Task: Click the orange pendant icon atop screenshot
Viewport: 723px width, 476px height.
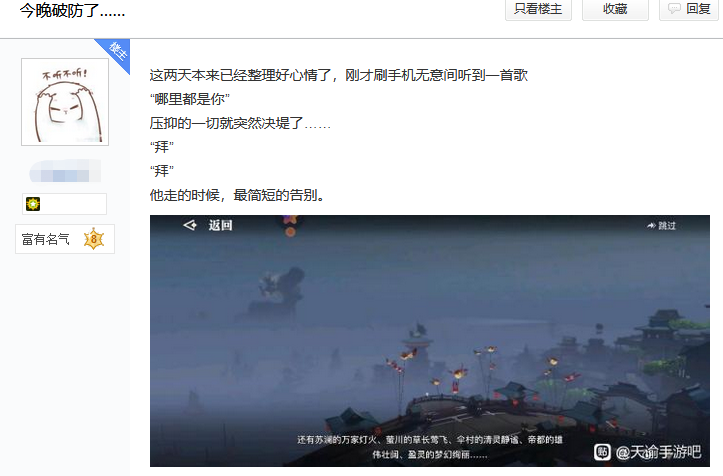Action: coord(290,226)
